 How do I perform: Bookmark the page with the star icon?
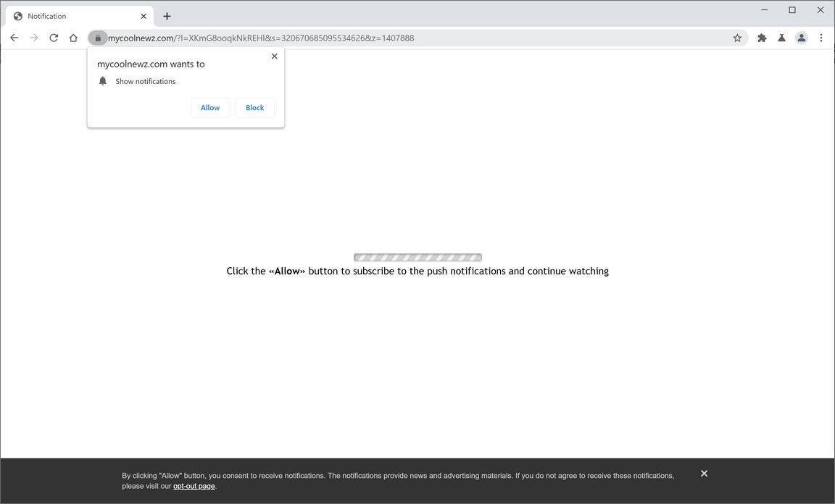(736, 38)
